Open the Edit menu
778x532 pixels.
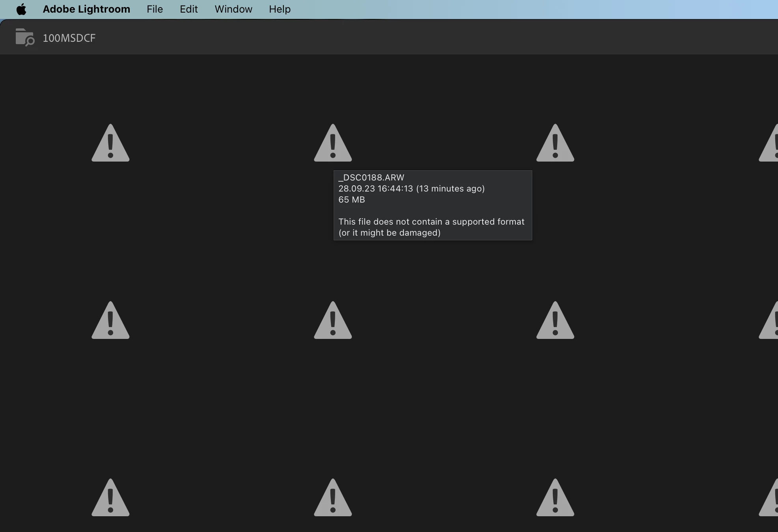tap(188, 9)
